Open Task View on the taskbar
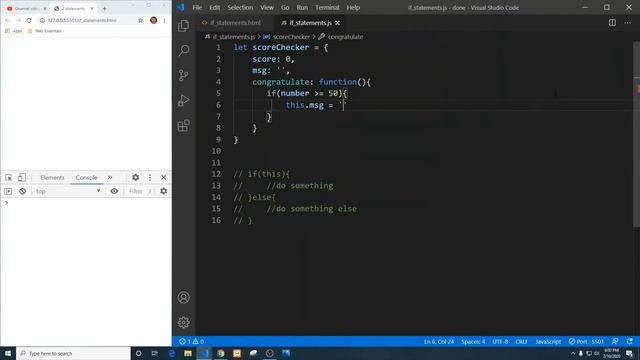 coord(155,353)
